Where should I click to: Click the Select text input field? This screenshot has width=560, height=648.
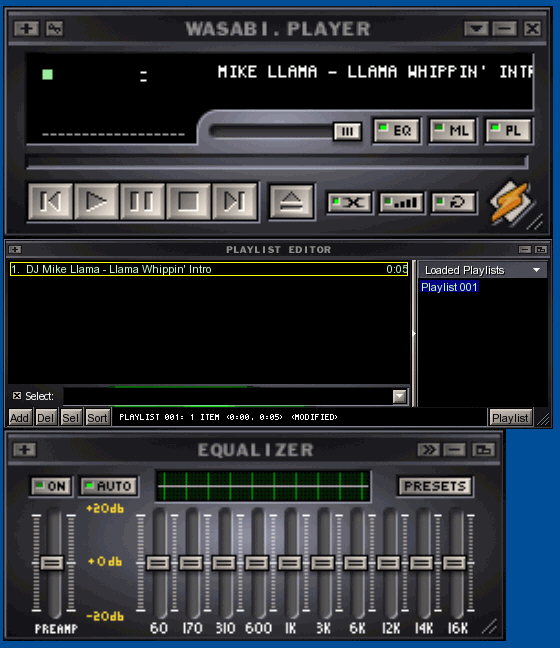227,397
